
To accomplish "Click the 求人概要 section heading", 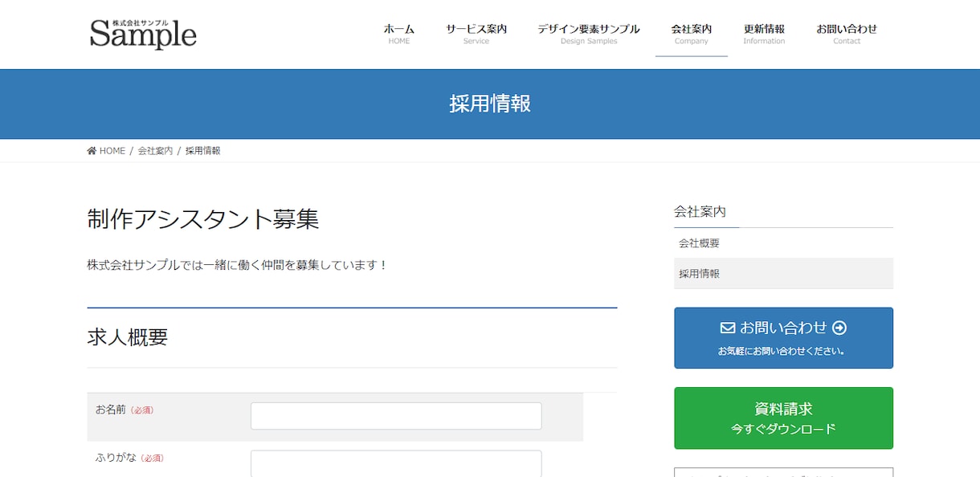I will 128,337.
